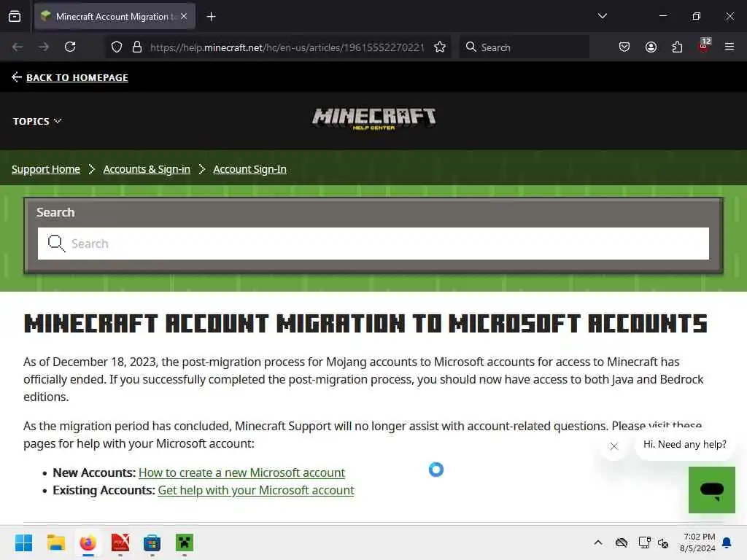Image resolution: width=747 pixels, height=560 pixels.
Task: Save page to Pocket
Action: pos(624,47)
